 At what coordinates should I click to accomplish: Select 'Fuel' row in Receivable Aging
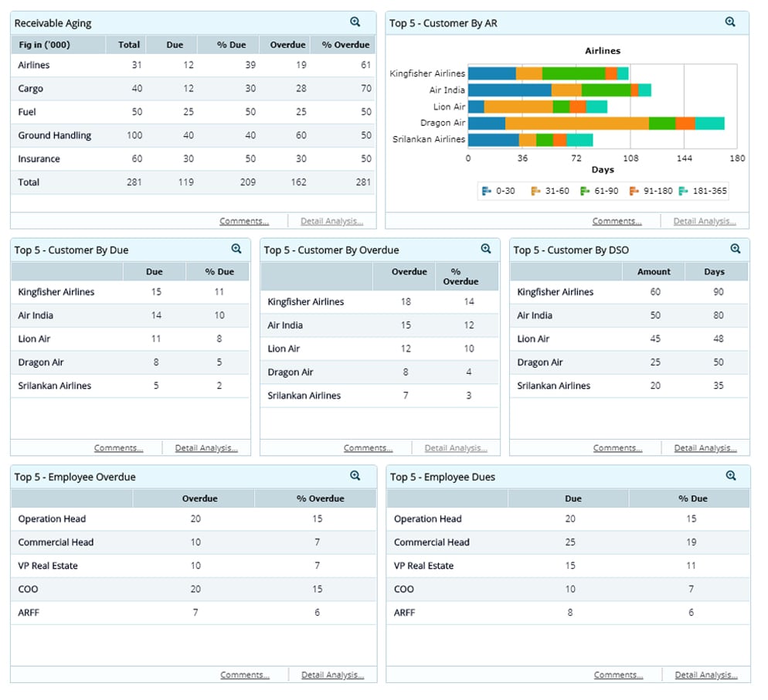(193, 112)
